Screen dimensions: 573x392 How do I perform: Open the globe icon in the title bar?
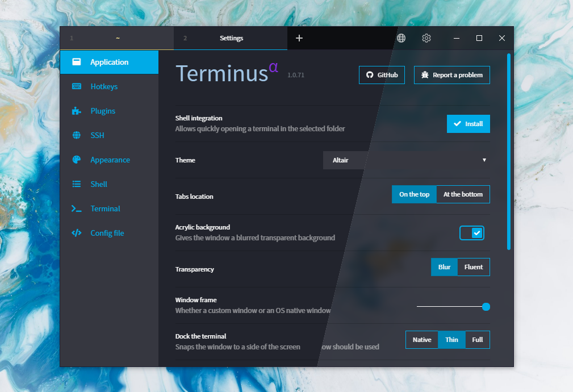401,38
